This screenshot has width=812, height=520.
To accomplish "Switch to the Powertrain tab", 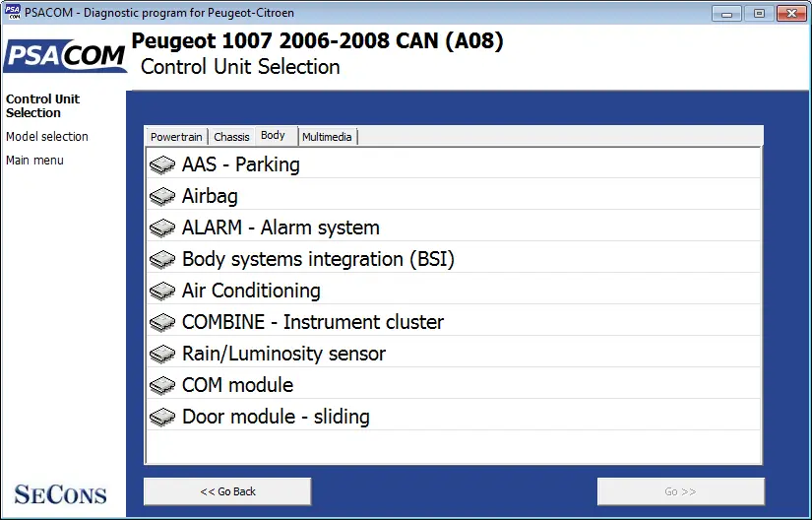I will [x=176, y=137].
